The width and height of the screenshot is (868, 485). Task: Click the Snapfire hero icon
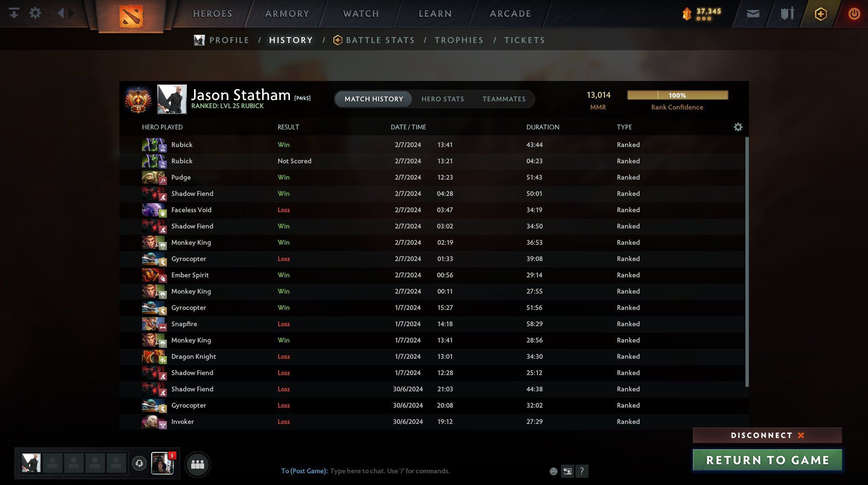[154, 324]
